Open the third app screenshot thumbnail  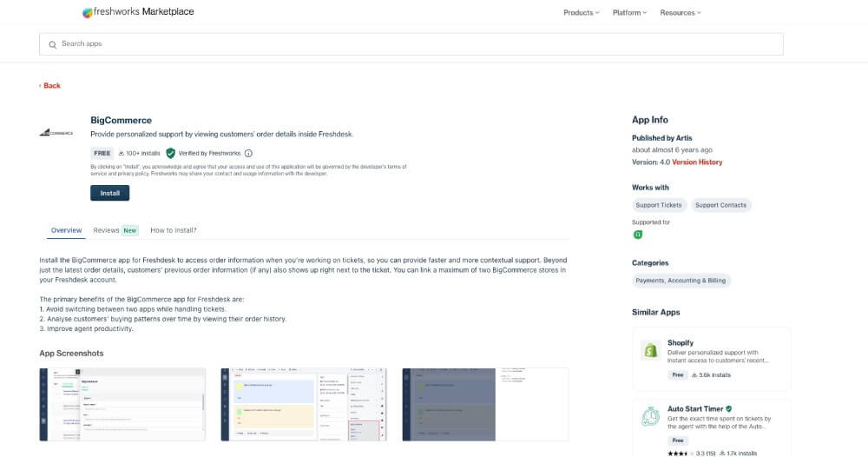[485, 404]
